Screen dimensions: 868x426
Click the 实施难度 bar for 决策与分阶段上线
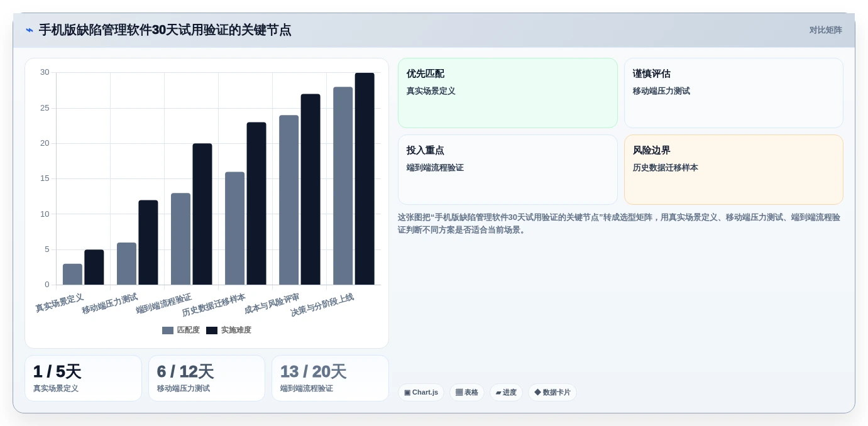(x=365, y=179)
